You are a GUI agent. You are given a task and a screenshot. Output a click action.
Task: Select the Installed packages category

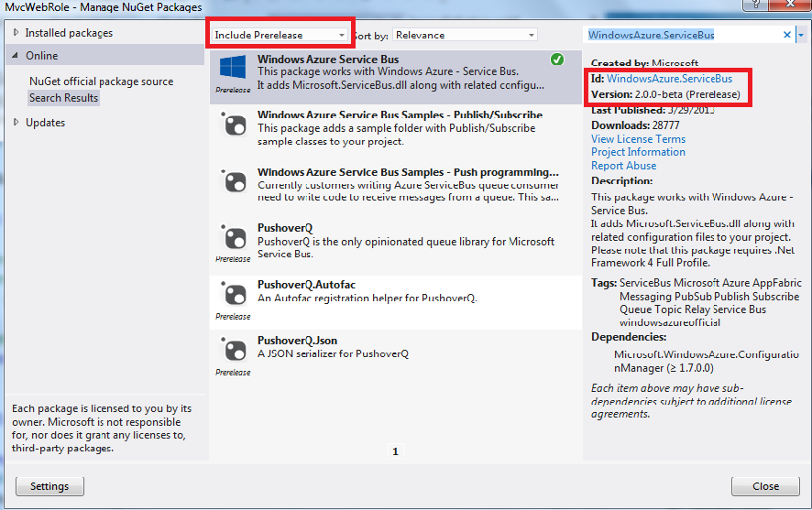coord(69,33)
